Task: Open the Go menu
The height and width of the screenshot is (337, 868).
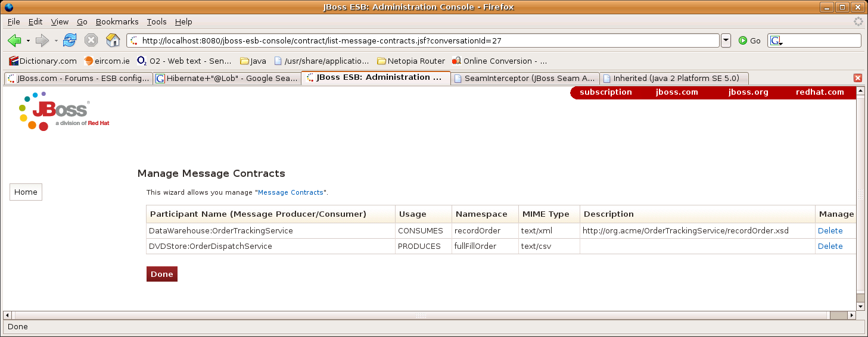Action: (82, 21)
